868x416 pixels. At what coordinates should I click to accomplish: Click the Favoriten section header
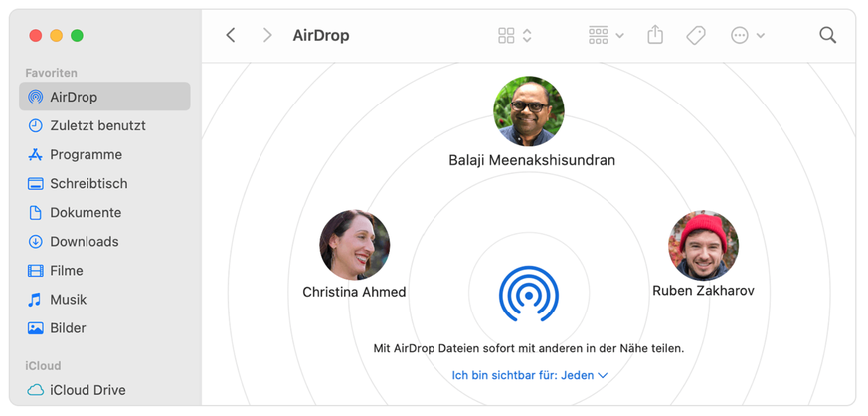pos(51,73)
